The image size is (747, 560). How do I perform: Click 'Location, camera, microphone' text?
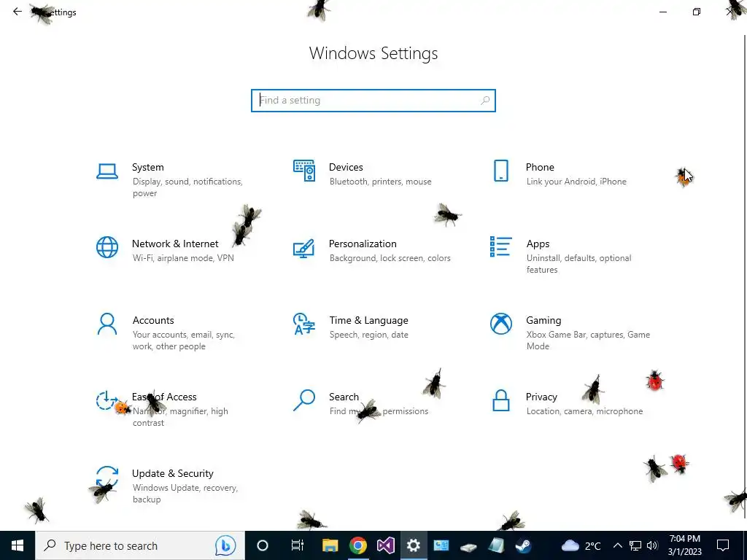pos(584,411)
